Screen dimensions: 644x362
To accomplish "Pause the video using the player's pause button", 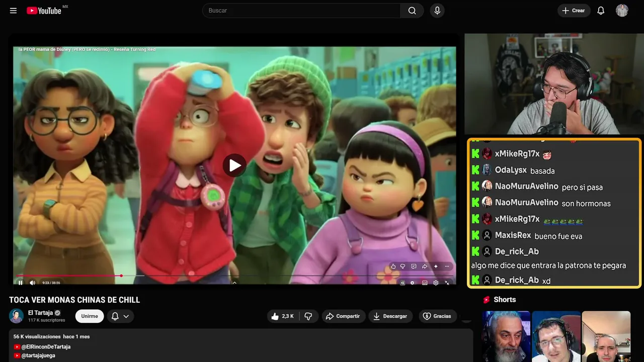I will tap(20, 283).
